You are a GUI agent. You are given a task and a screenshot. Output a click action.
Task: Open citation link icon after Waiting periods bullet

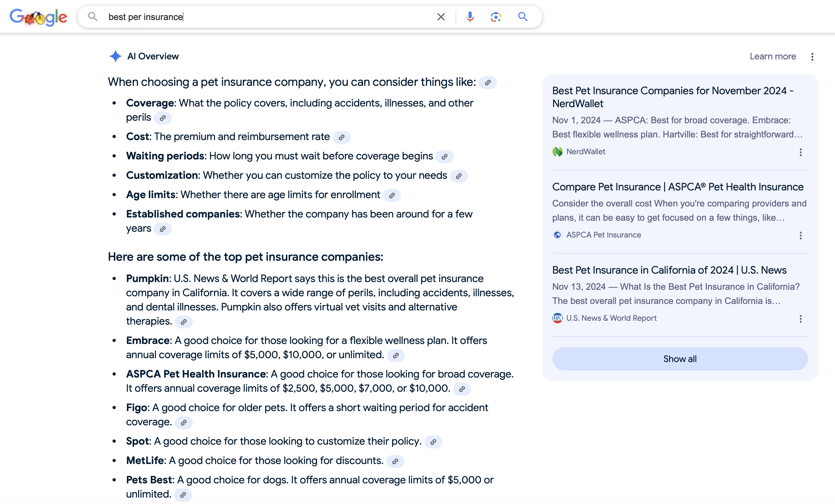pyautogui.click(x=445, y=156)
